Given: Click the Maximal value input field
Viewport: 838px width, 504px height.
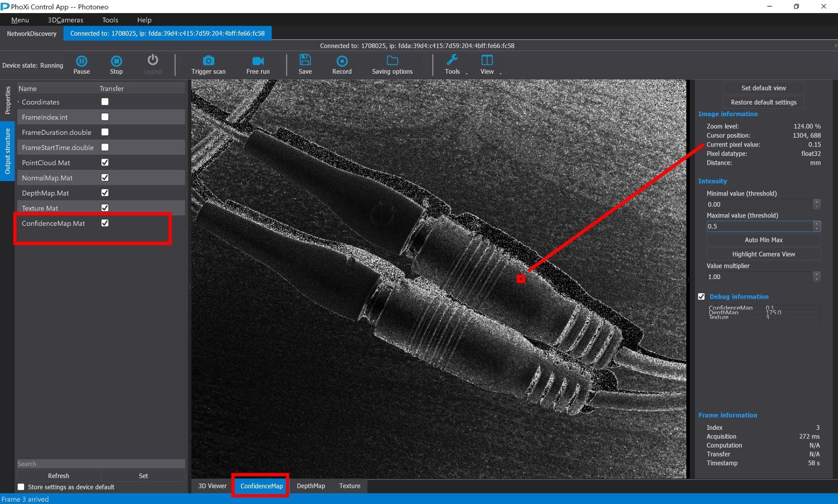Looking at the screenshot, I should pos(759,226).
